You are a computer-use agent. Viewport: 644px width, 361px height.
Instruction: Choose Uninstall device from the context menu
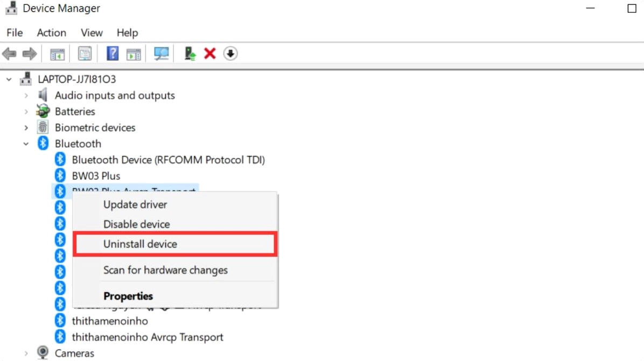coord(141,243)
